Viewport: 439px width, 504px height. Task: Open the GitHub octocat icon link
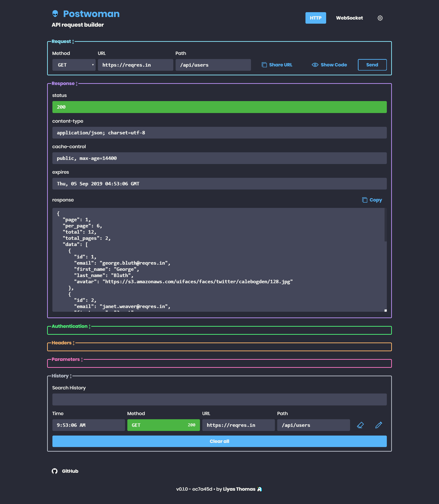(x=55, y=471)
